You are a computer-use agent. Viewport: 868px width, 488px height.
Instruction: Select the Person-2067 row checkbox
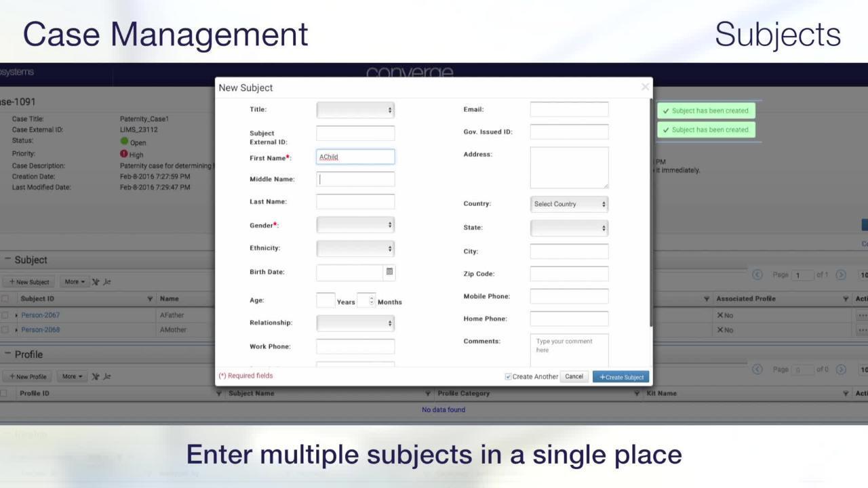pos(5,315)
